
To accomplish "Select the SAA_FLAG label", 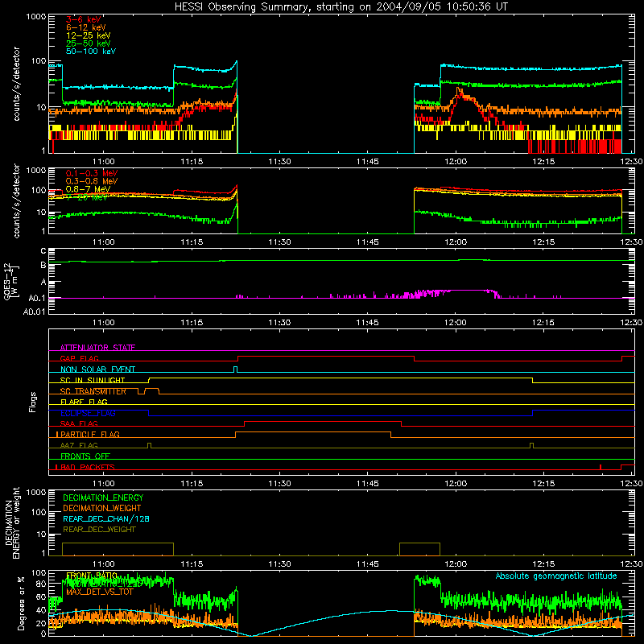I will [x=79, y=423].
